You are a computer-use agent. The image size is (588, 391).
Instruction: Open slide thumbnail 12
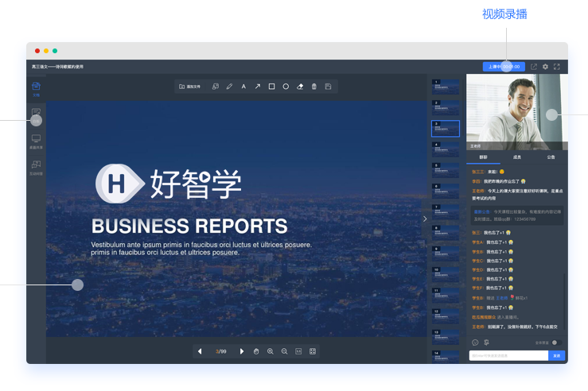446,316
